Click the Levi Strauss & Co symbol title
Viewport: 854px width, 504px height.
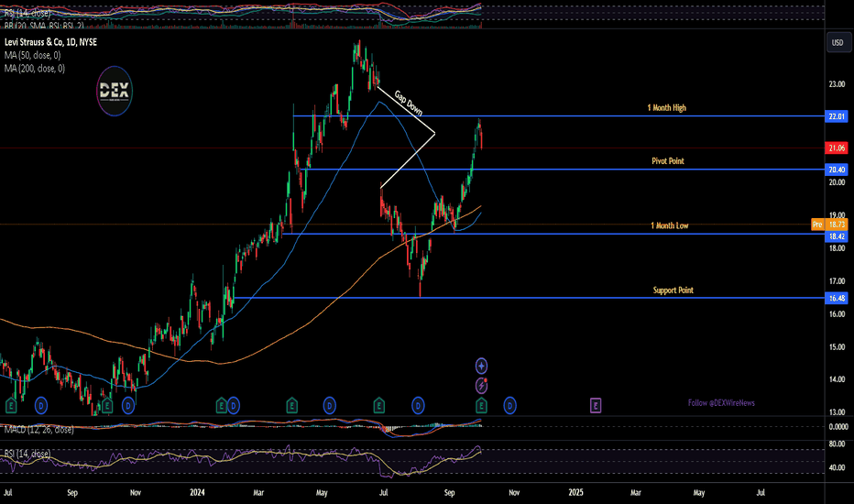50,42
